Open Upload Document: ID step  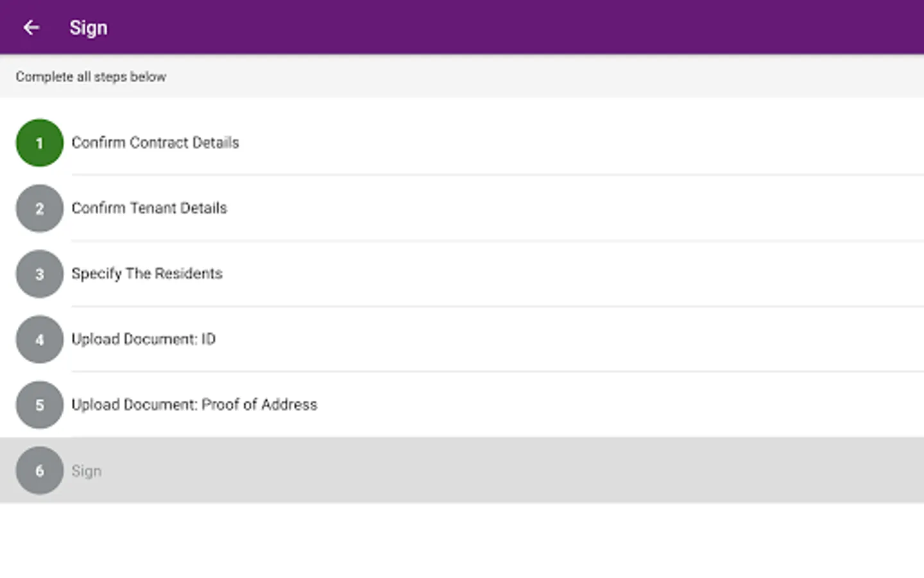(143, 339)
